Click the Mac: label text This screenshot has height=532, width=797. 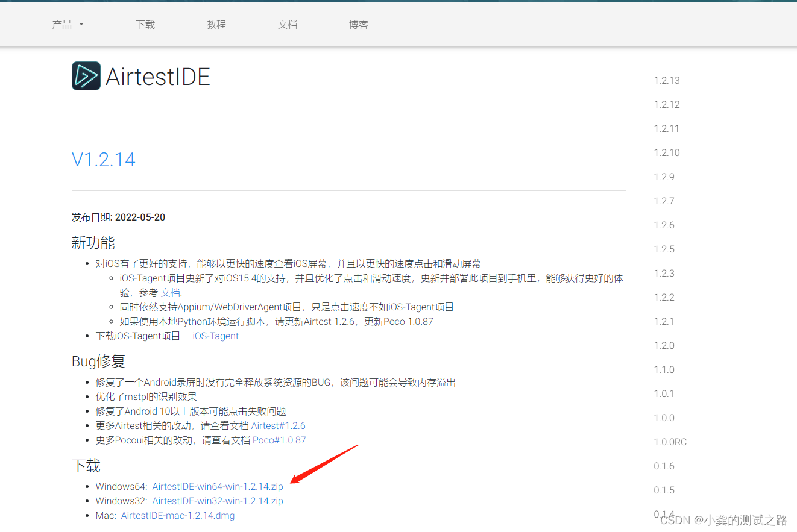click(106, 516)
